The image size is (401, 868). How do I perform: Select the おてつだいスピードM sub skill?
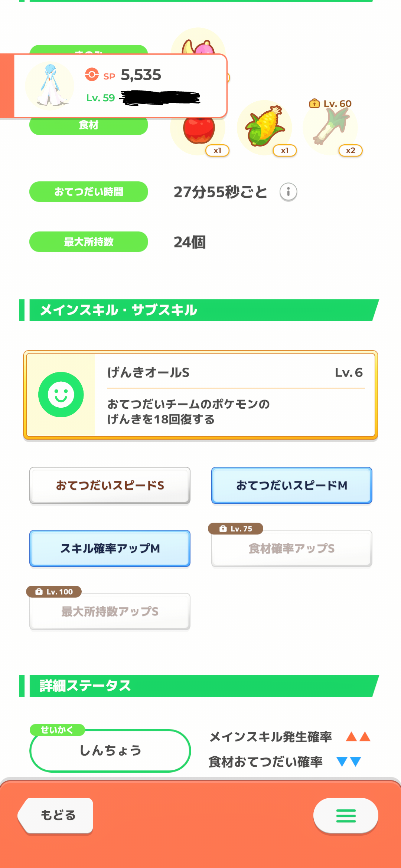click(x=292, y=486)
